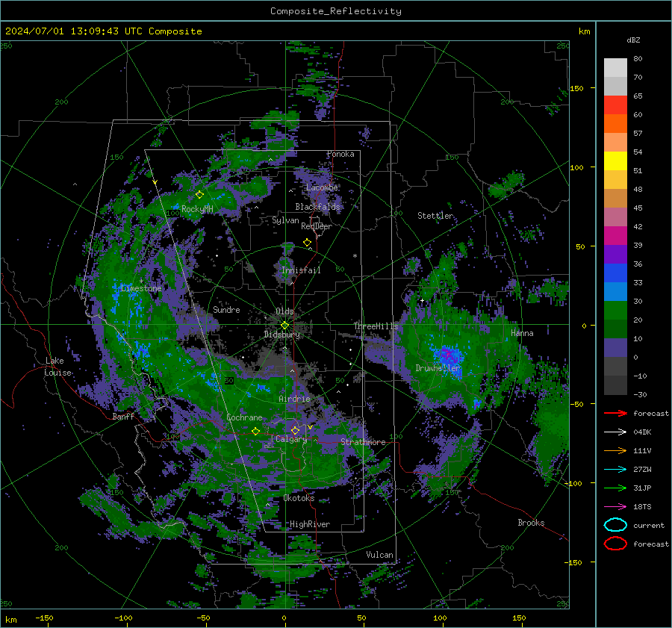The width and height of the screenshot is (672, 628).
Task: Click the 51 dBZ yellow color swatch
Action: pyautogui.click(x=615, y=161)
